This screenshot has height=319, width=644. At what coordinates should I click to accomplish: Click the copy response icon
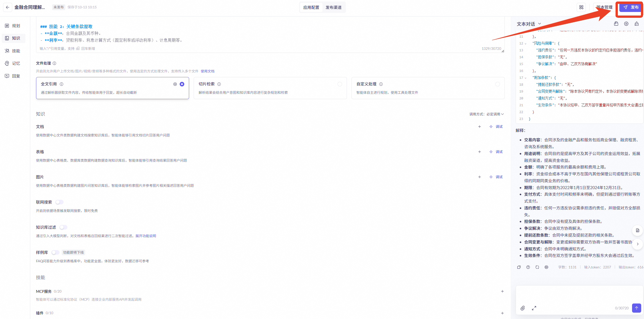click(519, 267)
